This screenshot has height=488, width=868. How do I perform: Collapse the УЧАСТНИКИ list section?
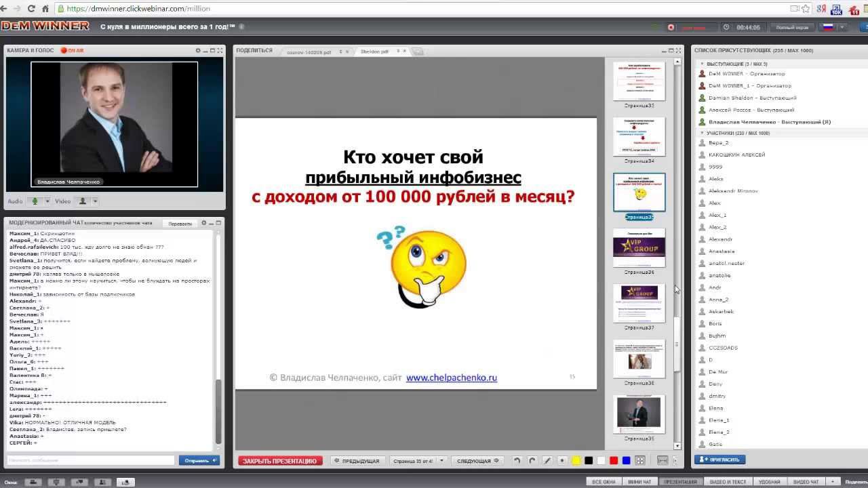(702, 134)
